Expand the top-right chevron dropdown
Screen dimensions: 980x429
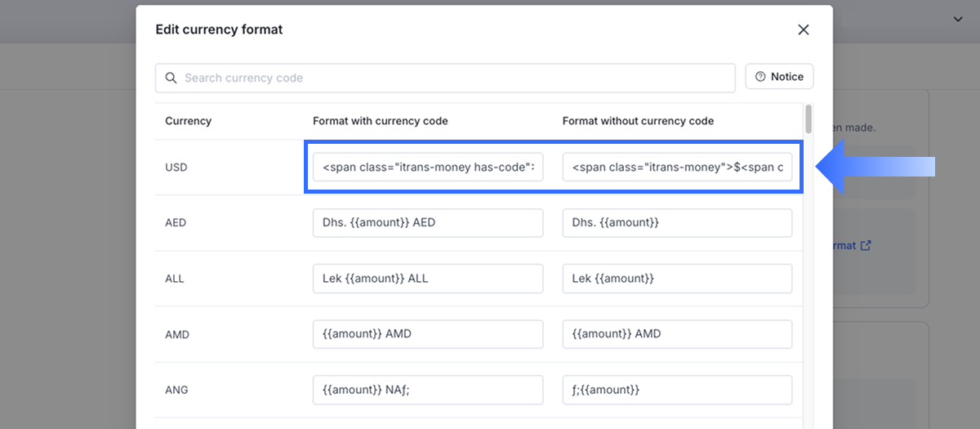[958, 20]
